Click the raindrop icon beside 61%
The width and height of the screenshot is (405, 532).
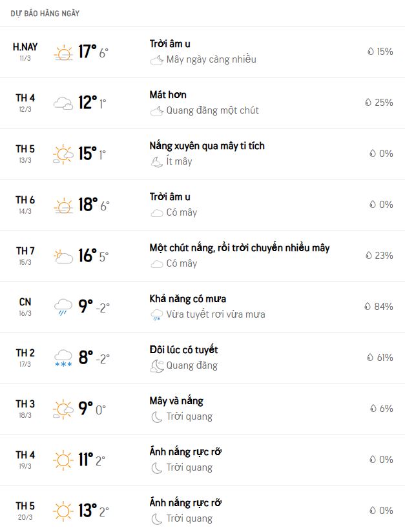[370, 357]
